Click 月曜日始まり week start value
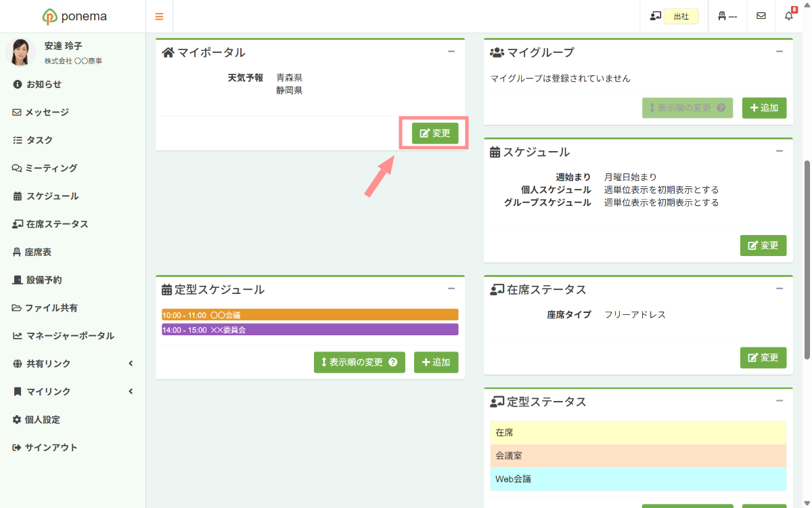812x508 pixels. pyautogui.click(x=631, y=177)
